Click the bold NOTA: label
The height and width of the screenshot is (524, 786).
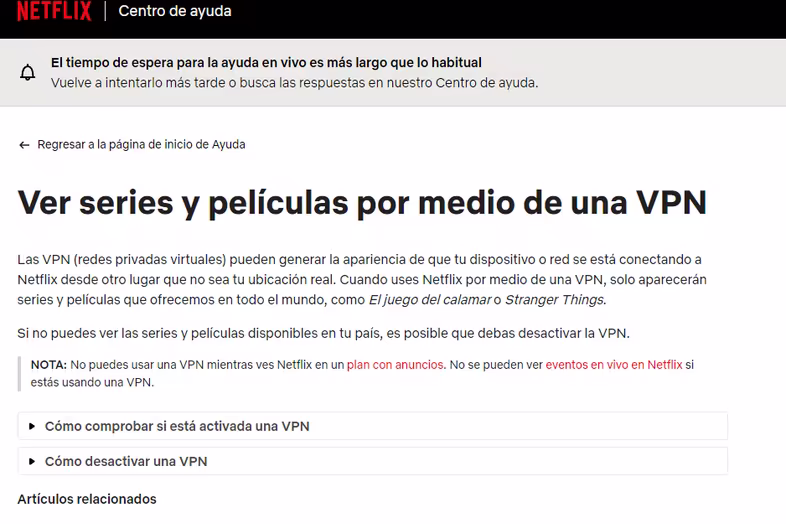point(49,365)
